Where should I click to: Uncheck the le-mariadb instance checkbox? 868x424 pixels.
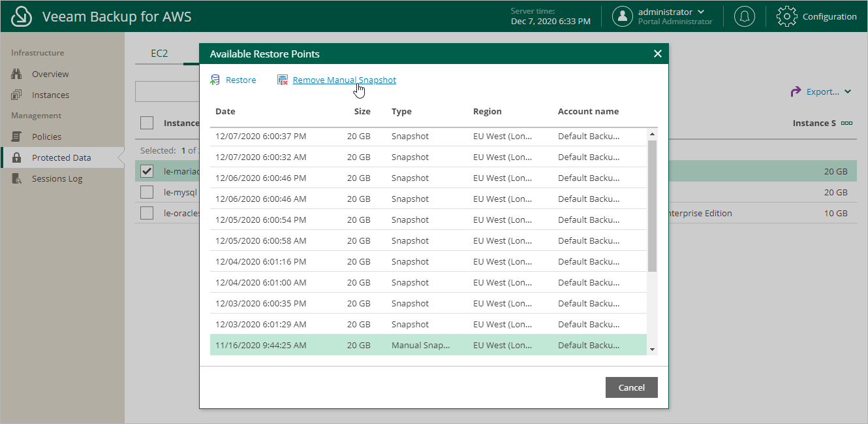pyautogui.click(x=147, y=171)
